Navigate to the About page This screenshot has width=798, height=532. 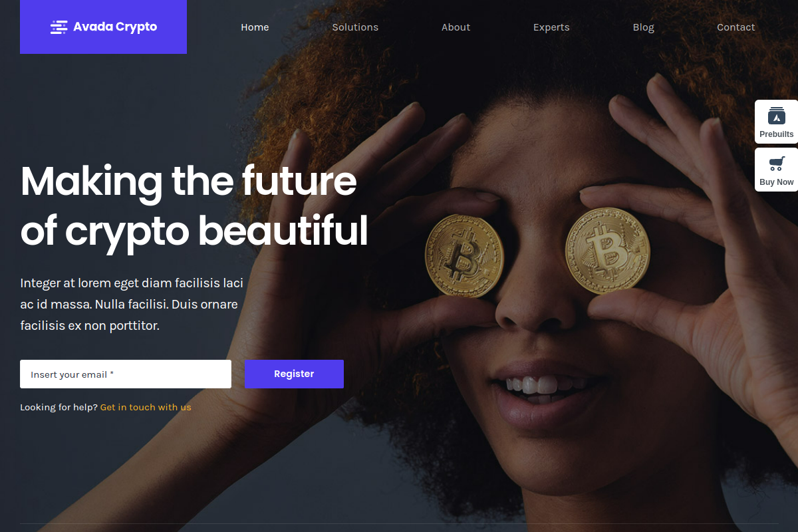coord(456,27)
